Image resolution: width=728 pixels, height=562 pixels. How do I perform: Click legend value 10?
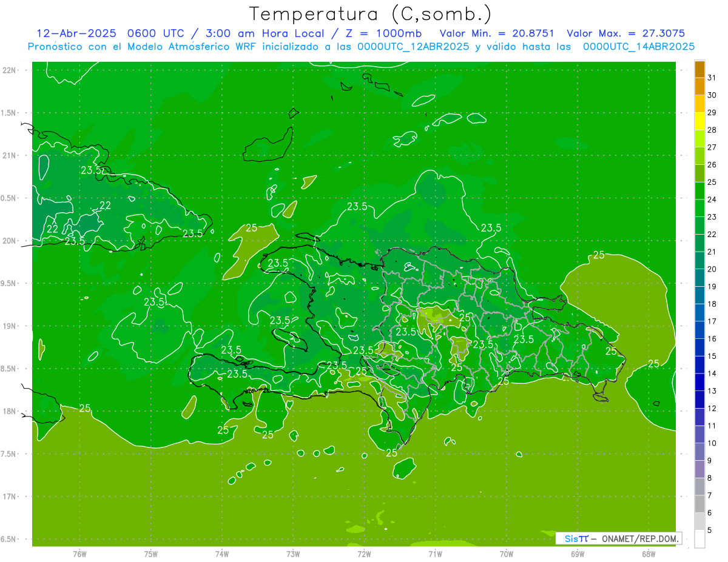(x=712, y=443)
